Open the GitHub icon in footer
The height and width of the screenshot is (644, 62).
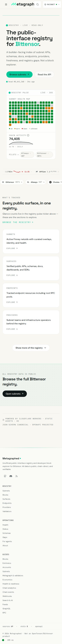(5, 476)
